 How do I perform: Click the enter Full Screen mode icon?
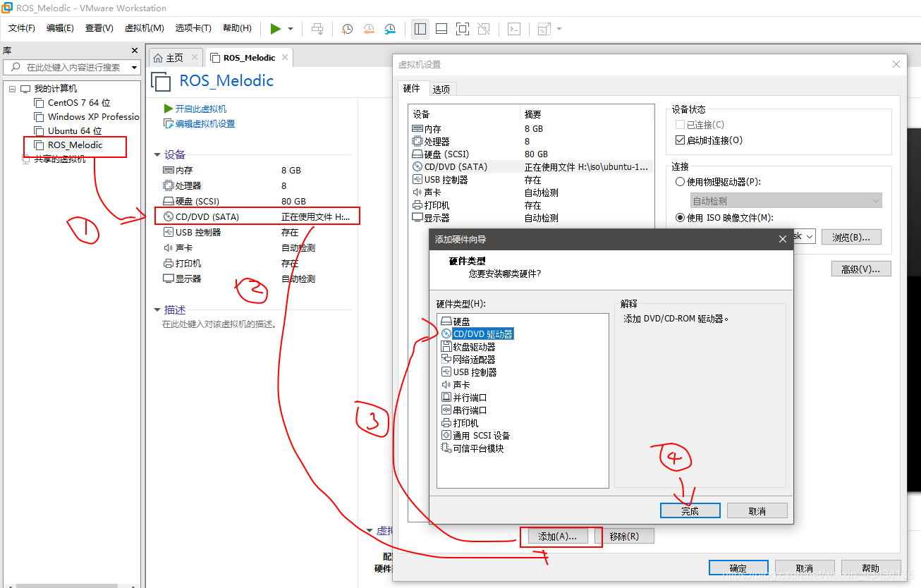[463, 29]
